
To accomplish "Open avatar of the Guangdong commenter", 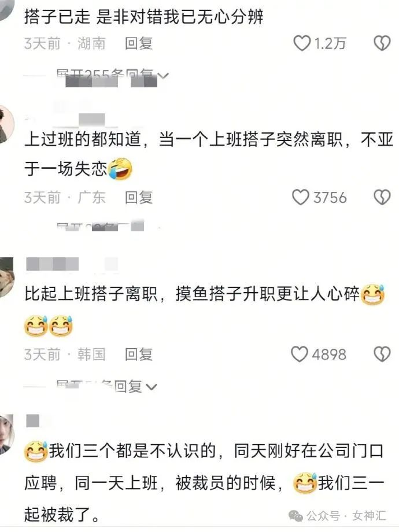I will click(6, 124).
